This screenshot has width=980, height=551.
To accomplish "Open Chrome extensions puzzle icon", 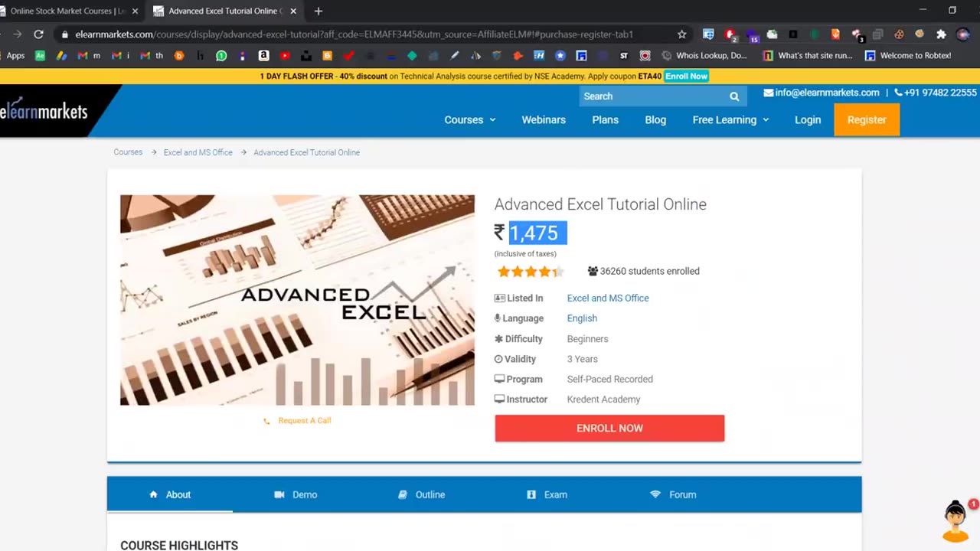I will (941, 34).
